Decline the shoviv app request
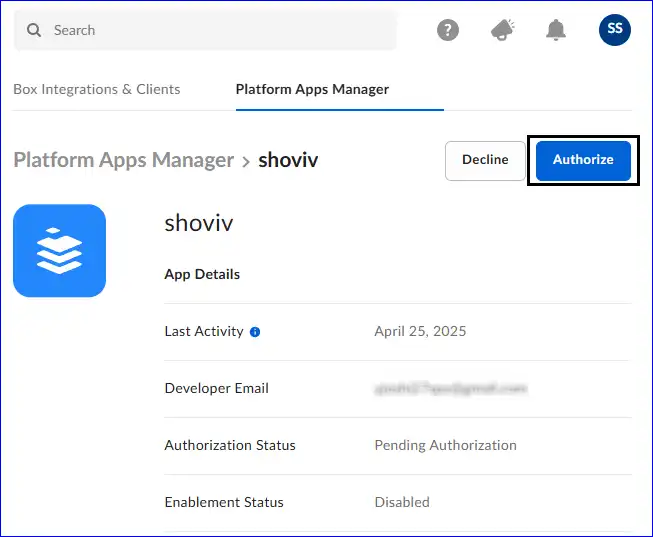Image resolution: width=653 pixels, height=537 pixels. point(485,160)
